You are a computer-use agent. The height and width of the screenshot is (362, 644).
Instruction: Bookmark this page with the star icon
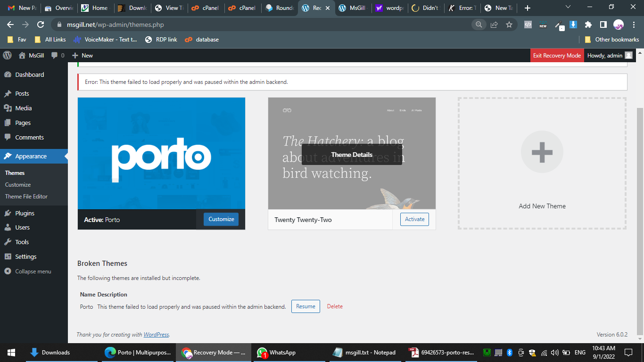click(509, 25)
